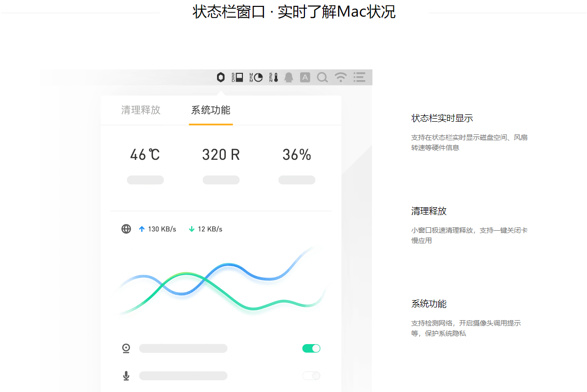The image size is (587, 392).
Task: Click the 36% usage value
Action: [x=297, y=155]
